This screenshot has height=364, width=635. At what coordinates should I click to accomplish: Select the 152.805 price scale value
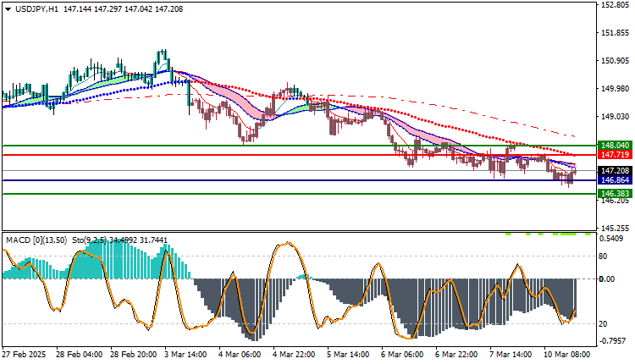pyautogui.click(x=616, y=5)
